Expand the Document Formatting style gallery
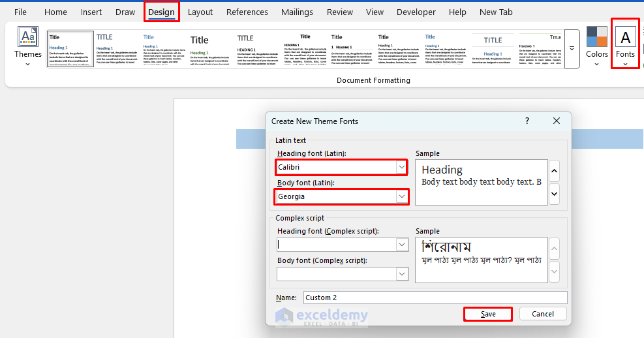This screenshot has height=338, width=644. tap(572, 48)
